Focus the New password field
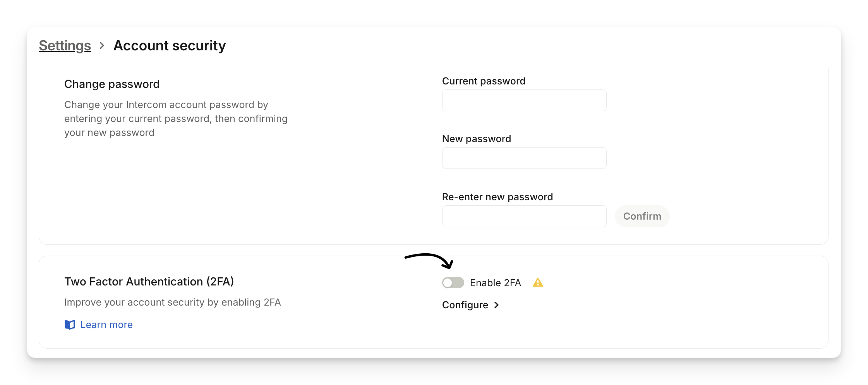The height and width of the screenshot is (385, 868). [x=524, y=158]
